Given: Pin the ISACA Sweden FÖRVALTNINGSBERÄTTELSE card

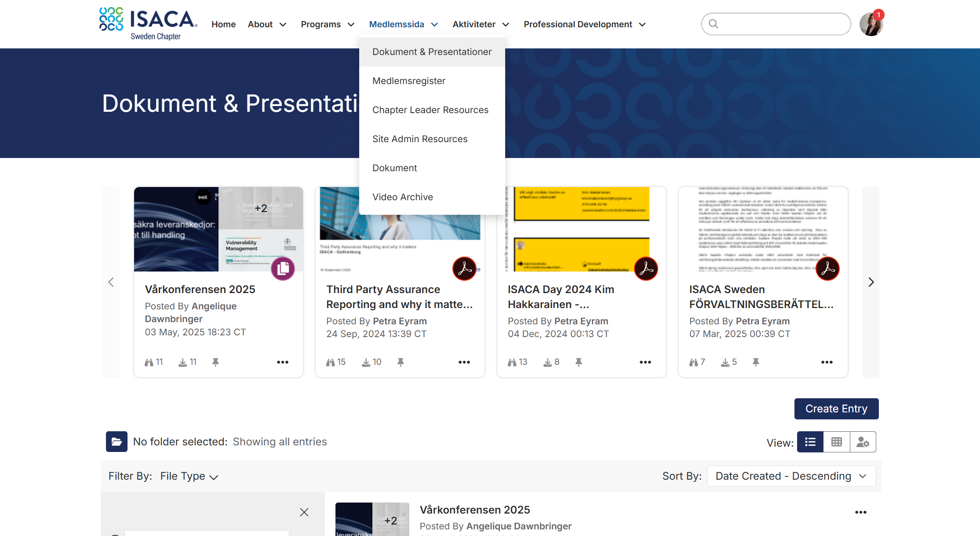Looking at the screenshot, I should (x=756, y=362).
